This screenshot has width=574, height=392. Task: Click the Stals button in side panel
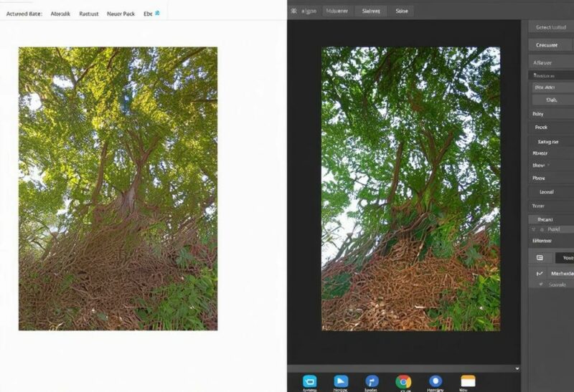[x=551, y=100]
